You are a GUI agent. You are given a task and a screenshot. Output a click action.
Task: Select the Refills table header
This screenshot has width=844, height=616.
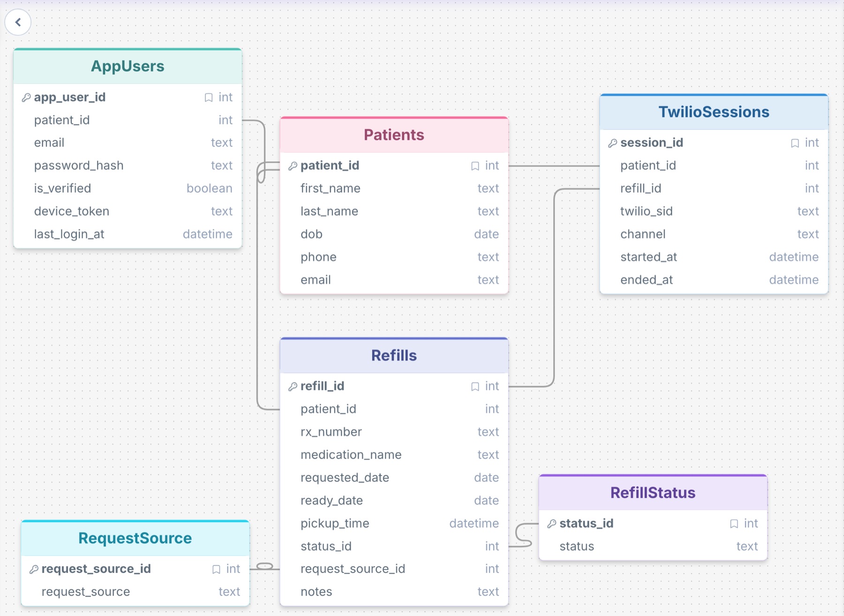click(x=394, y=355)
